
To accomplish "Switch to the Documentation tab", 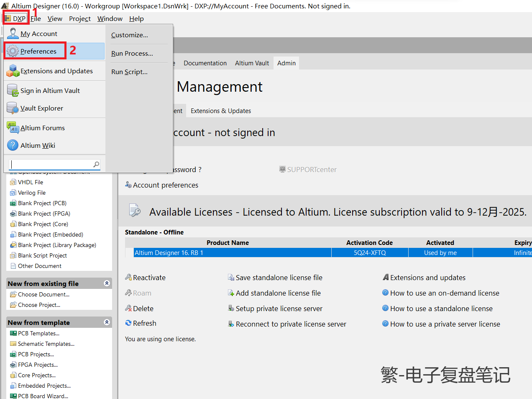I will click(205, 63).
